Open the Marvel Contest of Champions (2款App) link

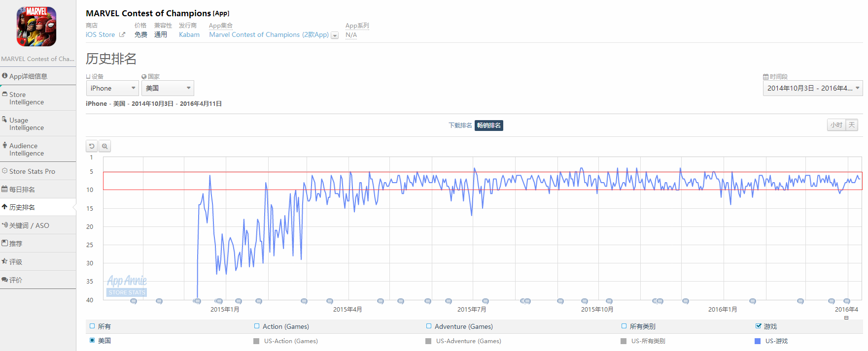click(269, 34)
